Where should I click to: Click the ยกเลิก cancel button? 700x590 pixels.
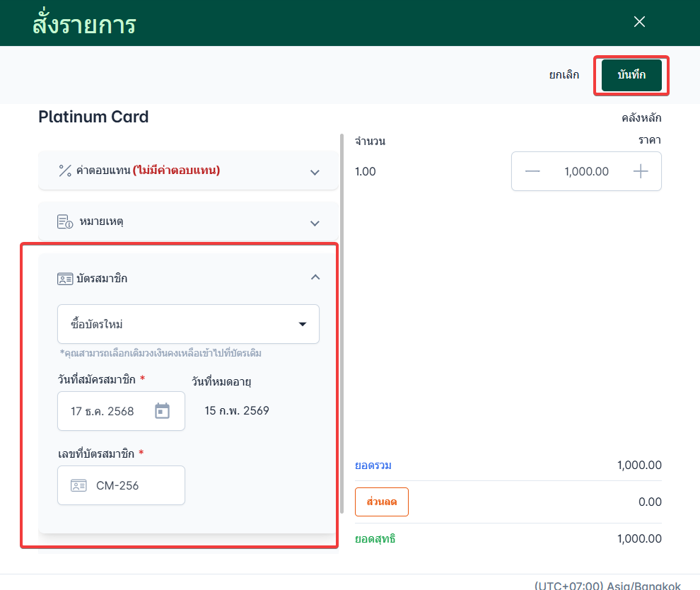564,75
